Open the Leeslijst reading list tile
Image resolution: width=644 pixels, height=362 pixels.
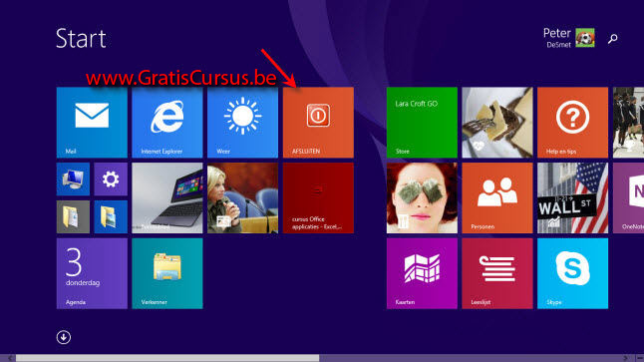[x=497, y=273]
